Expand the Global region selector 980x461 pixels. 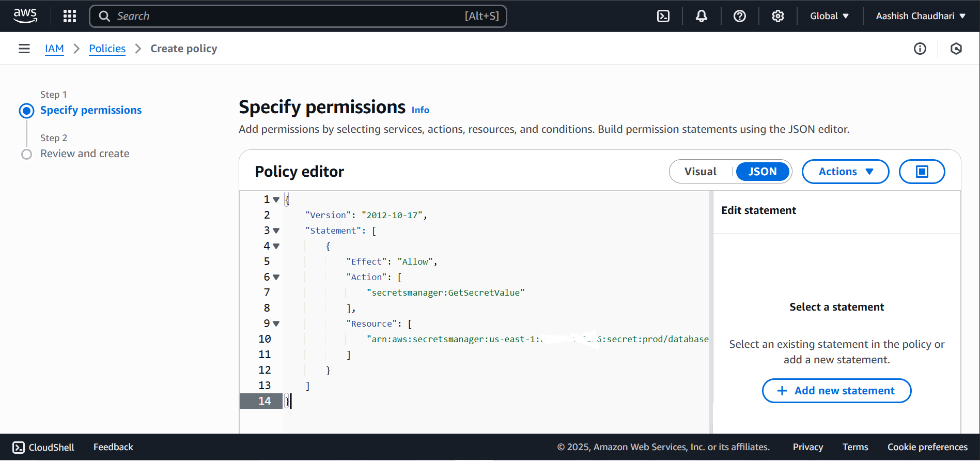(829, 16)
